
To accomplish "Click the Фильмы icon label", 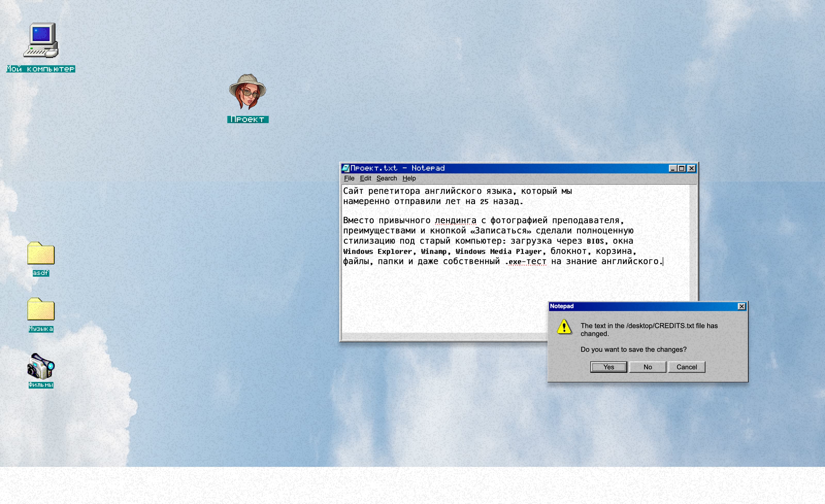I will click(x=41, y=385).
